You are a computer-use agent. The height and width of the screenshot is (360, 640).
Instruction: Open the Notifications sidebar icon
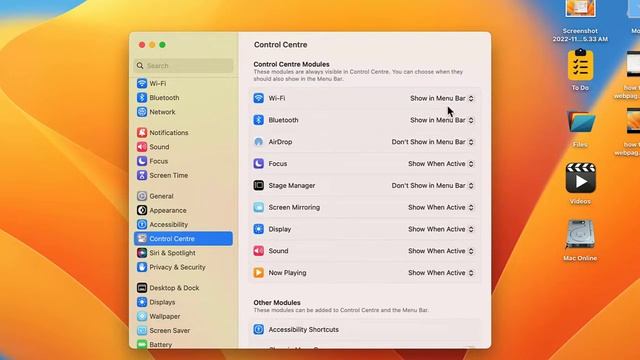(142, 133)
